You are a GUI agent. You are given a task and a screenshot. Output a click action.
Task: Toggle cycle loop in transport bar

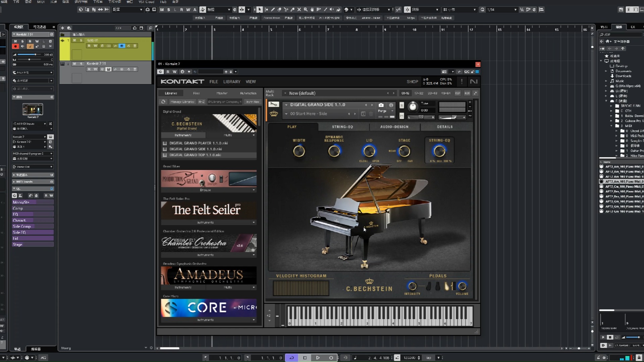(x=291, y=358)
